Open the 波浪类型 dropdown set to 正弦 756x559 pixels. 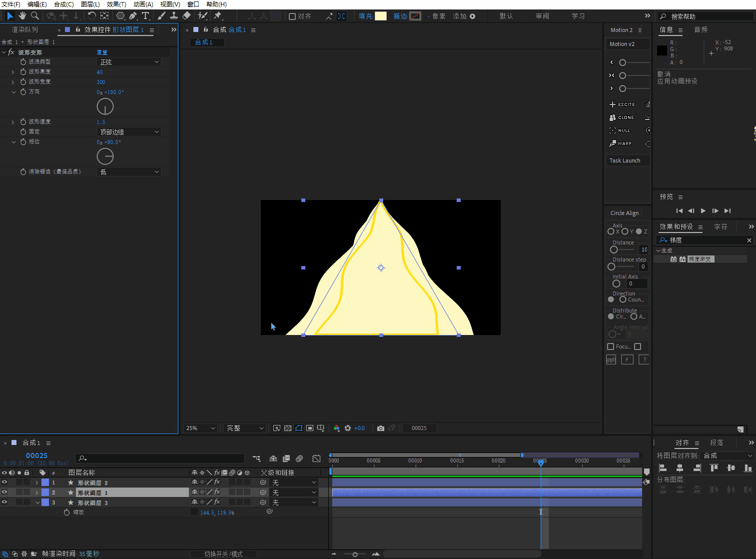pos(129,62)
